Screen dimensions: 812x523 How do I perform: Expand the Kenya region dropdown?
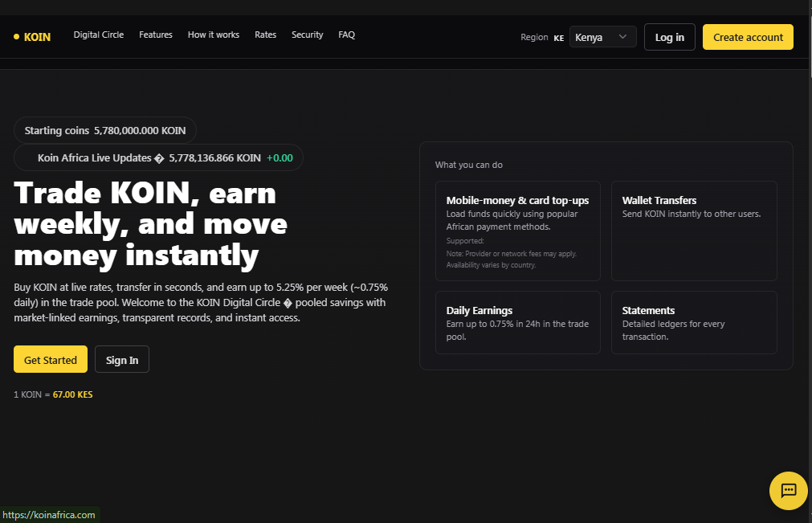[603, 37]
